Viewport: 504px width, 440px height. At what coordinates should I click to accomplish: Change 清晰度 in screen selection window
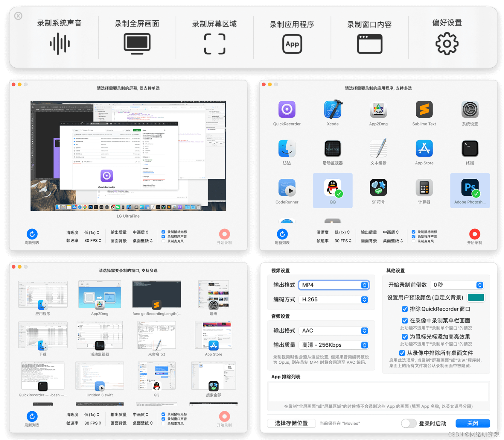click(92, 232)
